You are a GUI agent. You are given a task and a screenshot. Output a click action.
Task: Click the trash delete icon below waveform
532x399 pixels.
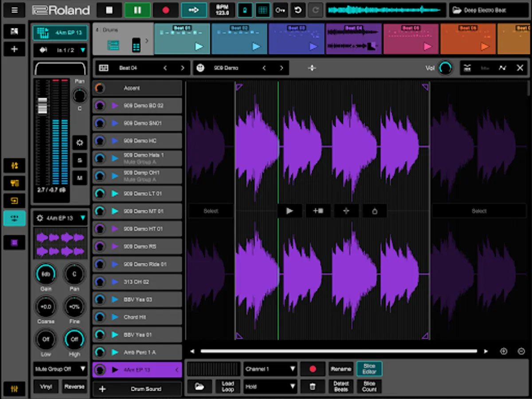(x=313, y=387)
